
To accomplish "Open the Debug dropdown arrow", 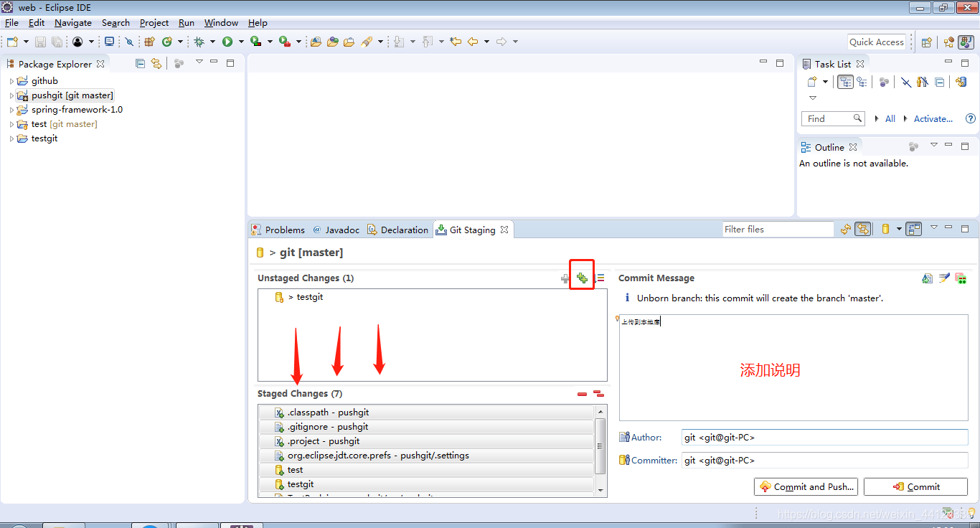I will [213, 42].
